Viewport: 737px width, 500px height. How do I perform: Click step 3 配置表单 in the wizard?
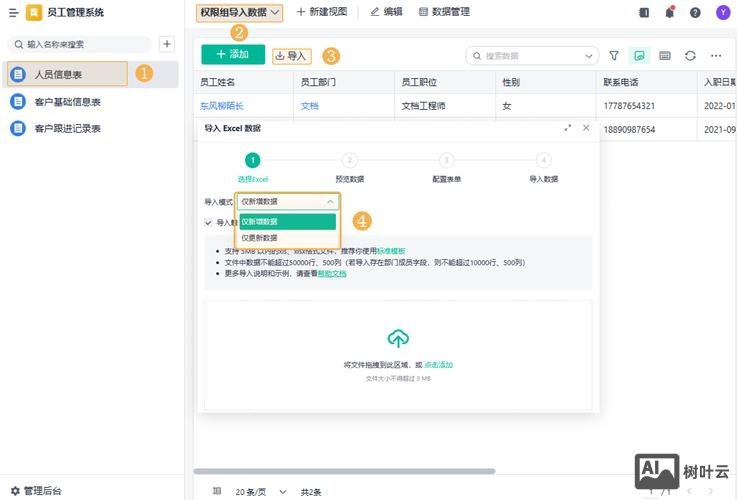447,167
